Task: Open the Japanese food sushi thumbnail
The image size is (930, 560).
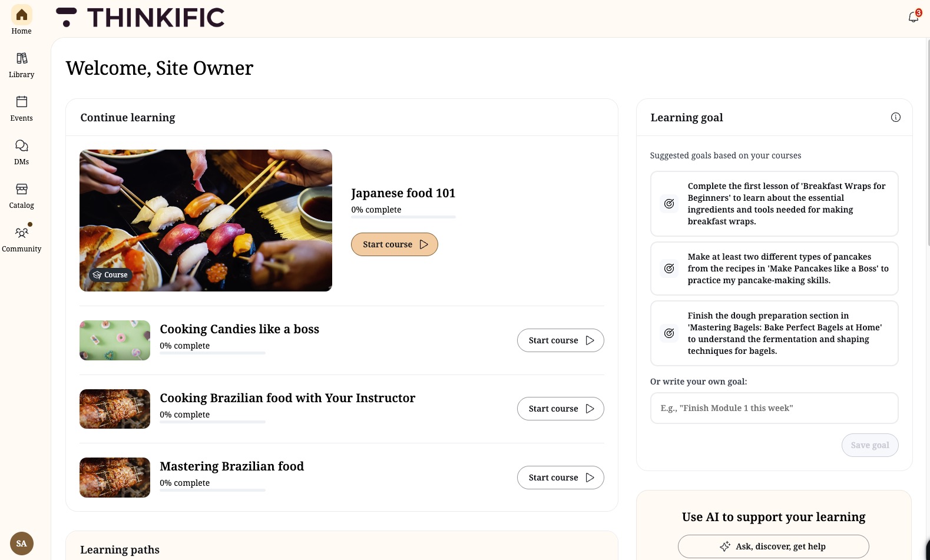Action: point(206,220)
